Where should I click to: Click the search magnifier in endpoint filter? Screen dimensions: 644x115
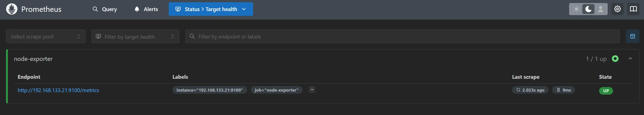coord(192,36)
